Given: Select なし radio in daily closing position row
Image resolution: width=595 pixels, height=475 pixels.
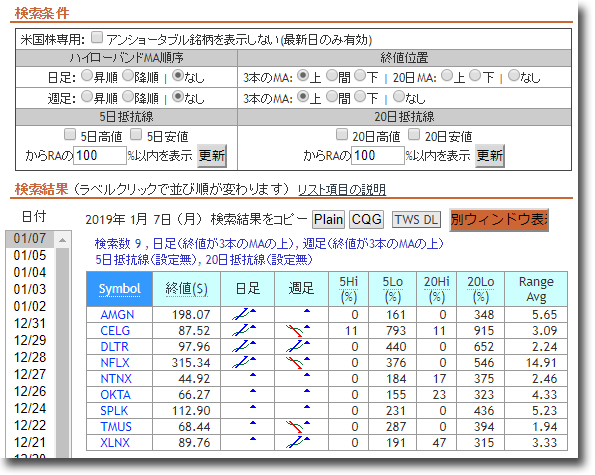Looking at the screenshot, I should coord(513,75).
